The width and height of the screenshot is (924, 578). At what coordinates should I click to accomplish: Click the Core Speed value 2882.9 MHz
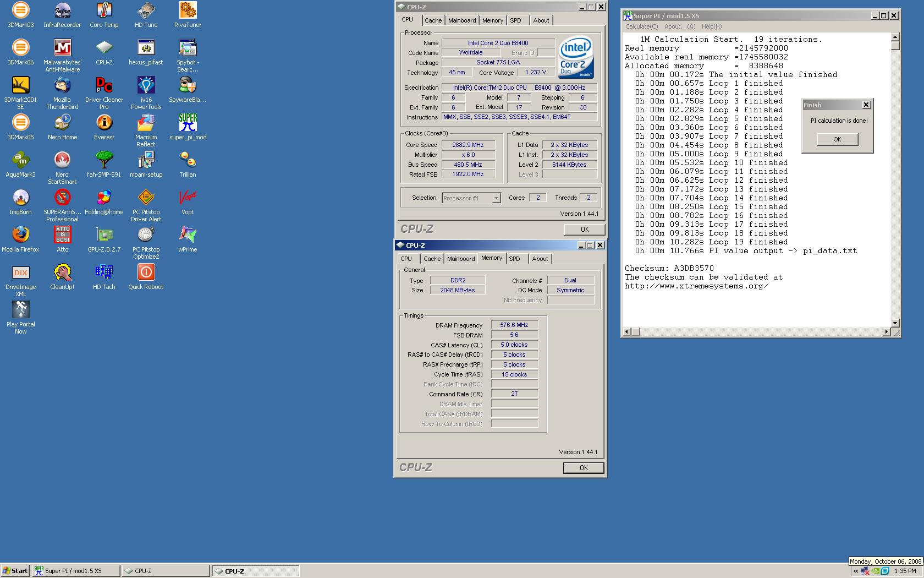tap(468, 145)
